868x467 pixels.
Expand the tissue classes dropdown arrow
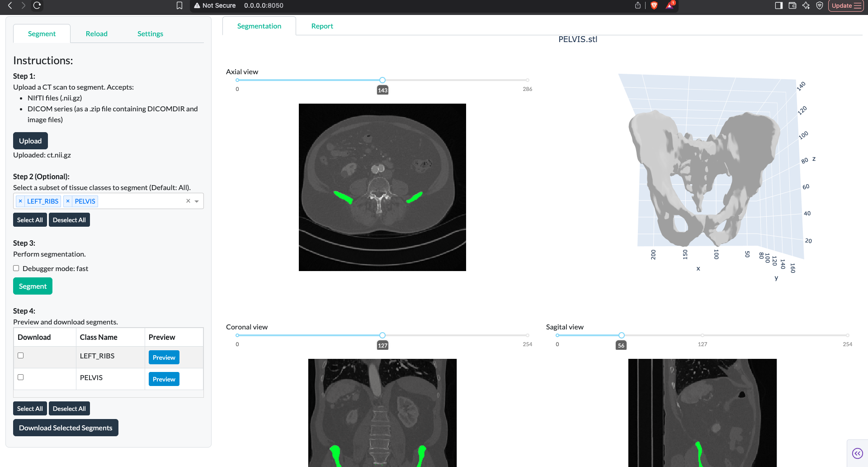pos(197,201)
